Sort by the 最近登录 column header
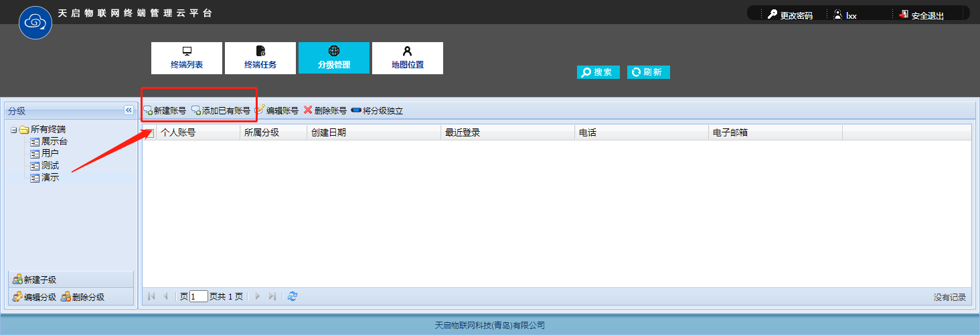The width and height of the screenshot is (980, 335). click(x=507, y=132)
